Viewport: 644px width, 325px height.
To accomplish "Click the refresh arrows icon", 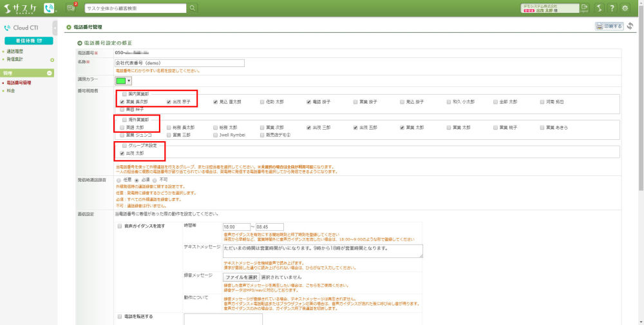I will [x=630, y=26].
